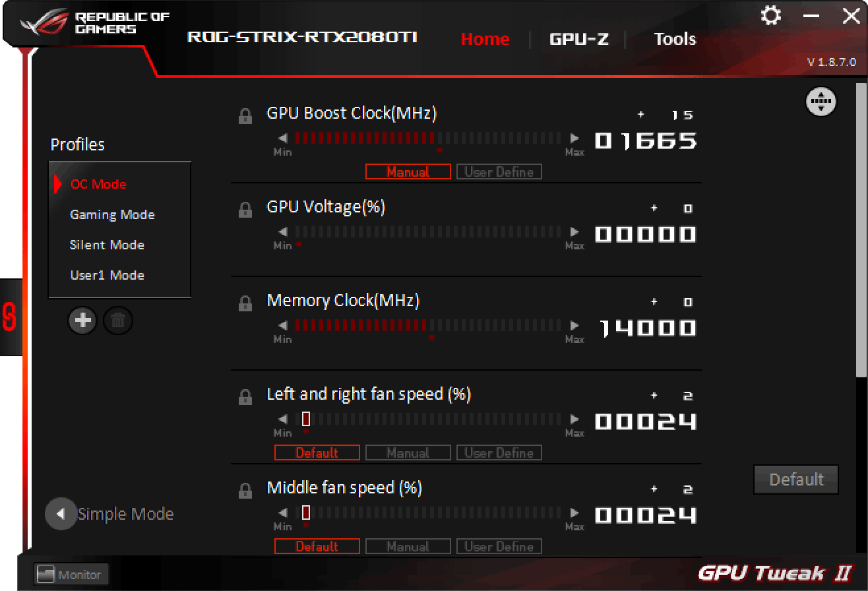Open the Tools tab
Screen dimensions: 868x591
click(675, 39)
